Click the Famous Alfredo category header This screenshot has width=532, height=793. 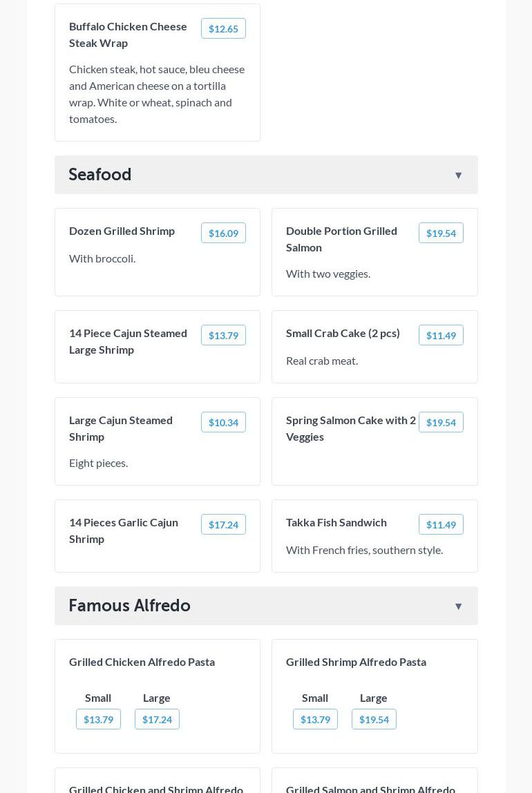coord(129,606)
